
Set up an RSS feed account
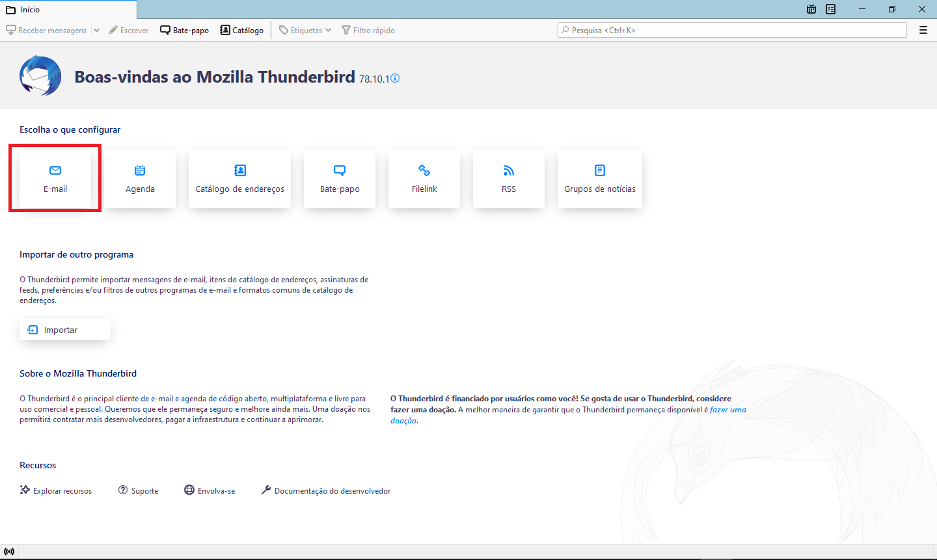click(x=509, y=179)
